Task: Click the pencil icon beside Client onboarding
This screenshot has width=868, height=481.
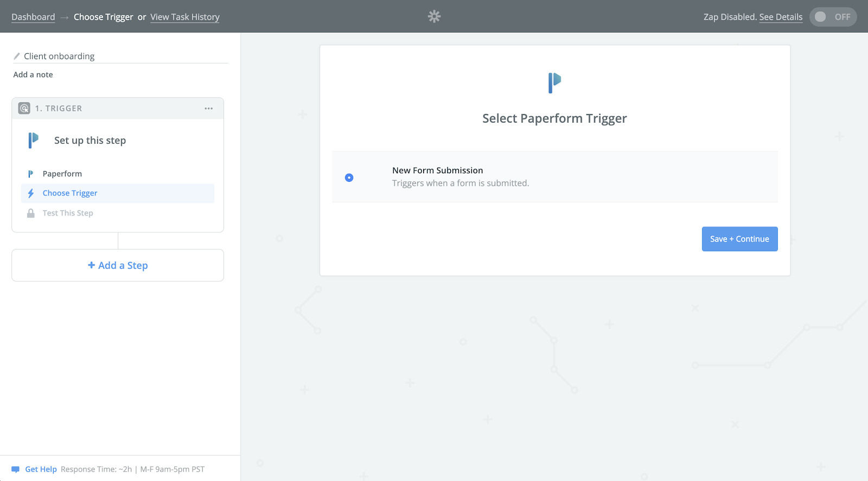Action: tap(17, 56)
